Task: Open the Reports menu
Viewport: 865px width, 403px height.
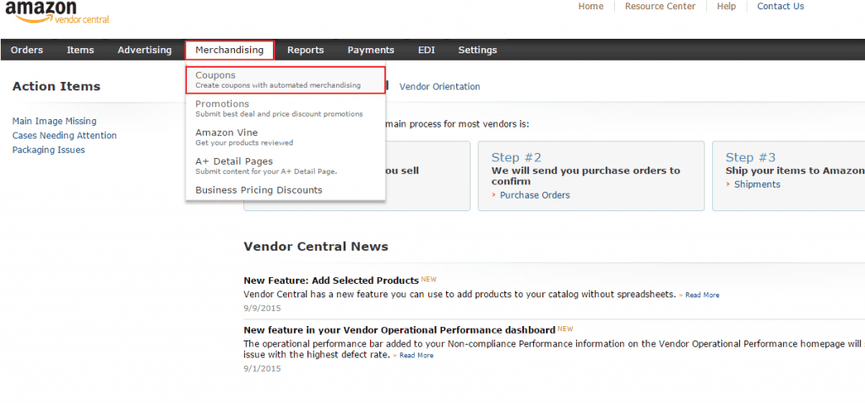Action: [x=305, y=50]
